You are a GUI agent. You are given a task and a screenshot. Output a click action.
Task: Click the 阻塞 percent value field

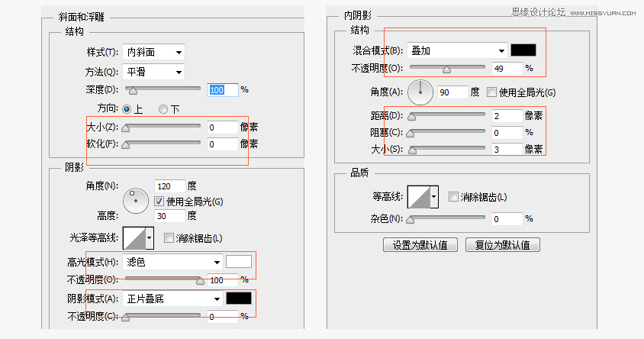point(507,133)
